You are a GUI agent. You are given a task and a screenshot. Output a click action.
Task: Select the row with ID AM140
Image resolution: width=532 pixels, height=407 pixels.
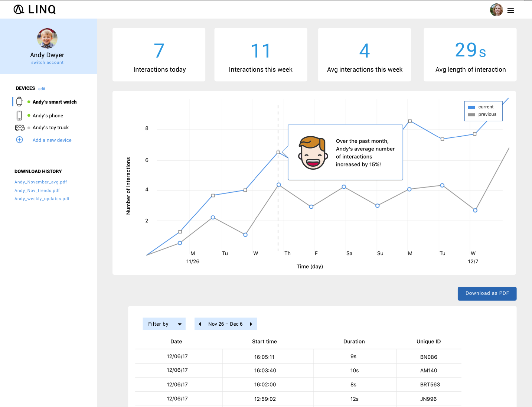[298, 370]
